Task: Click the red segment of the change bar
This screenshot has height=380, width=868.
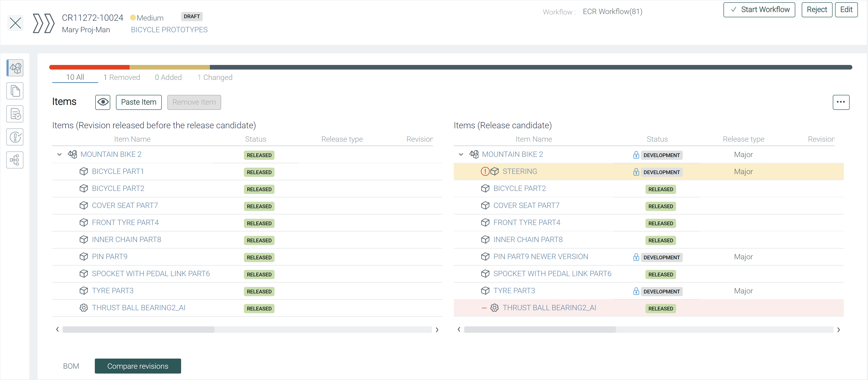Action: point(89,67)
